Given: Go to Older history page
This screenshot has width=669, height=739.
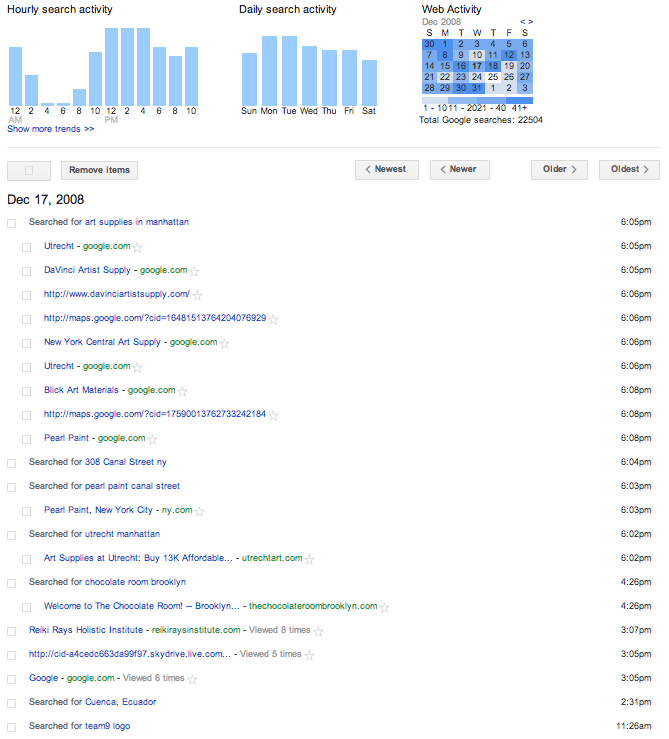Looking at the screenshot, I should point(559,170).
